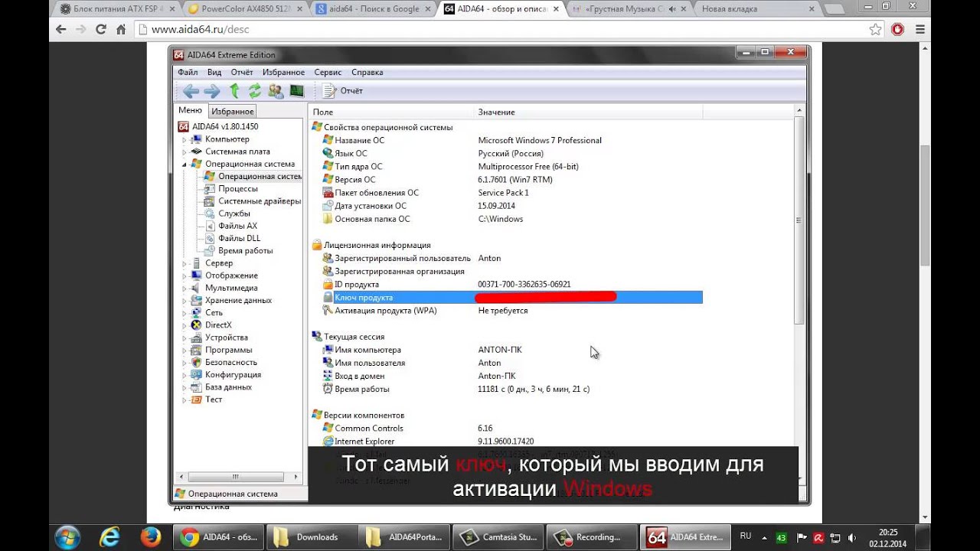Select Файлы DLL in the tree

[239, 238]
